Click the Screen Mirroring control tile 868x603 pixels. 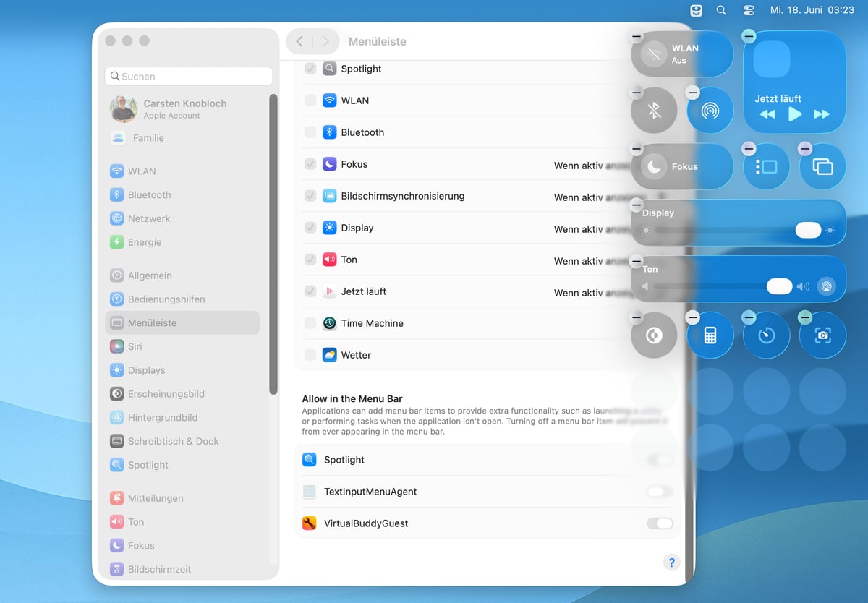point(822,166)
